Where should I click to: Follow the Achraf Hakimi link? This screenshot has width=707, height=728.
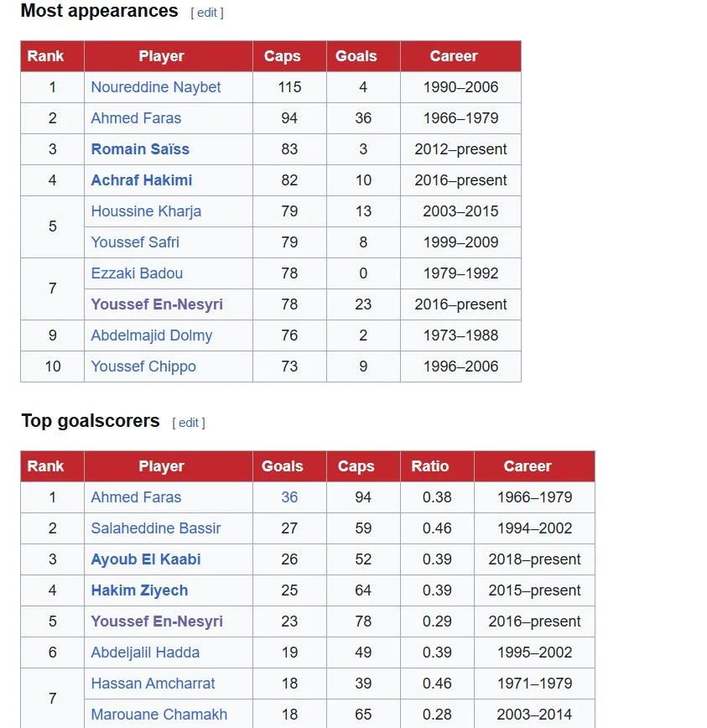click(142, 180)
